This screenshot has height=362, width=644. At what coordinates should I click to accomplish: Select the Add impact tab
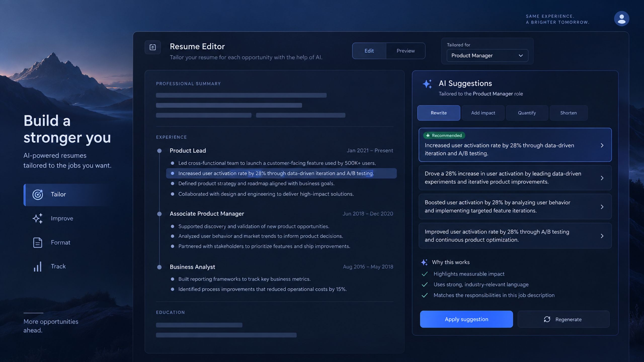click(483, 113)
